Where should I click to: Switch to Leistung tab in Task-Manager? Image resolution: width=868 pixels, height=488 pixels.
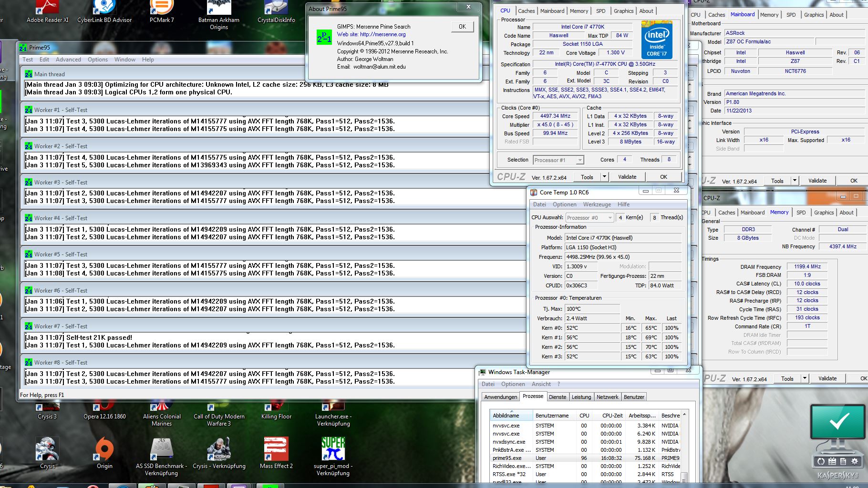[581, 397]
